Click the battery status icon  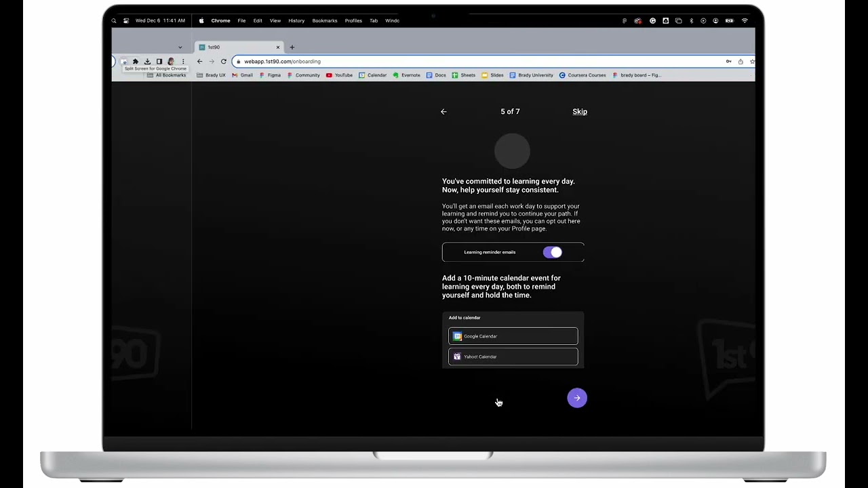(729, 21)
